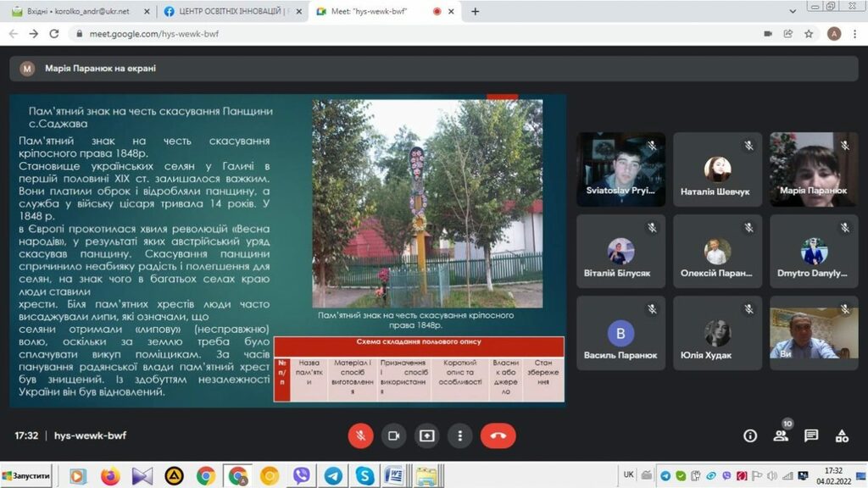
Task: Open Telegram from the Windows taskbar
Action: (333, 476)
